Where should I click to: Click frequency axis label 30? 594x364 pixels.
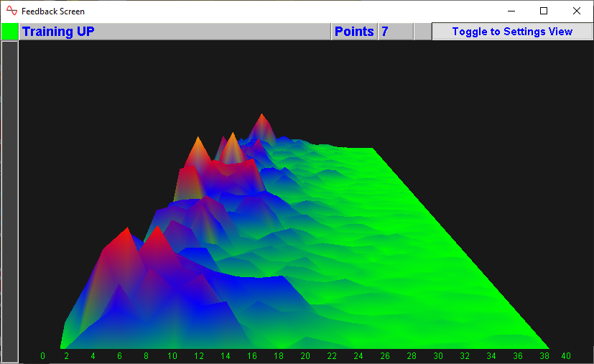438,356
